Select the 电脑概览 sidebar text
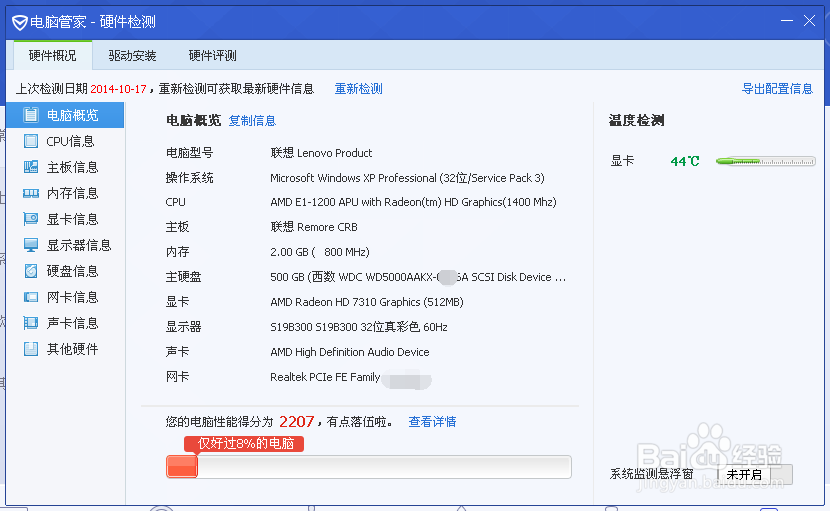This screenshot has height=511, width=830. click(73, 115)
